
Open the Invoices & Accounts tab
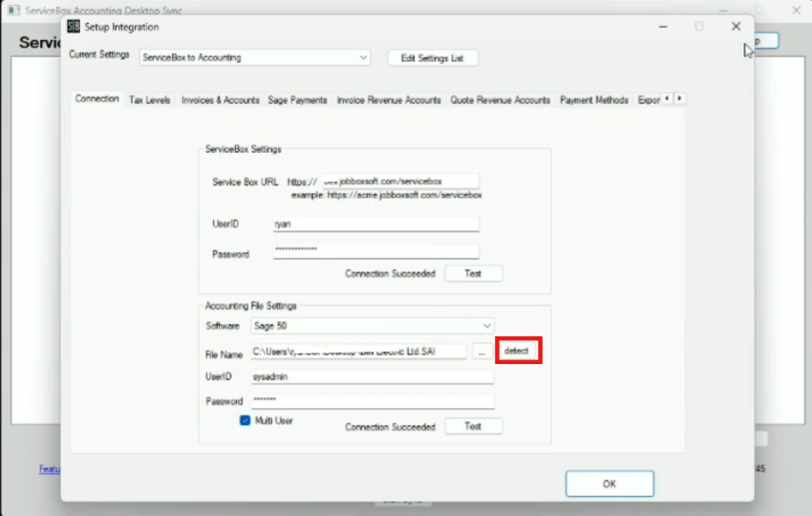(x=220, y=100)
